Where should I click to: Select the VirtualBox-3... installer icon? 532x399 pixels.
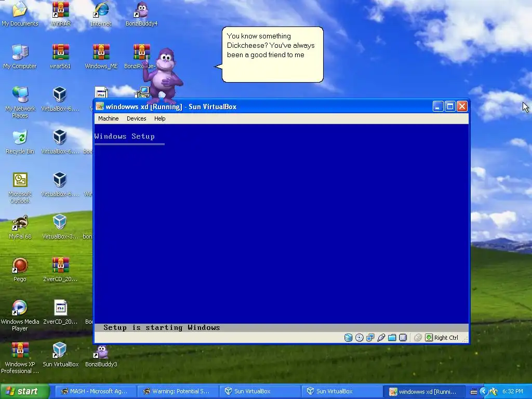click(60, 228)
